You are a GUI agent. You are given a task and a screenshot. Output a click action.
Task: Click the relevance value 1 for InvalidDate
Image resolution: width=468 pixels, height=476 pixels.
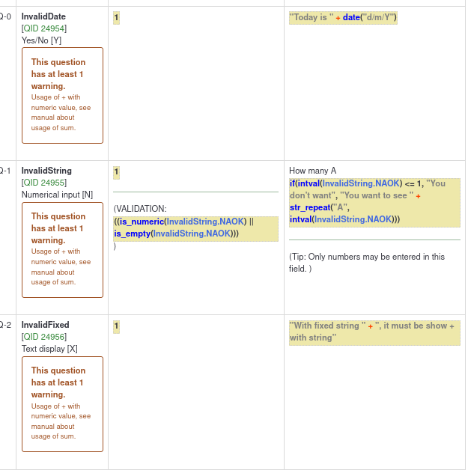tap(116, 17)
